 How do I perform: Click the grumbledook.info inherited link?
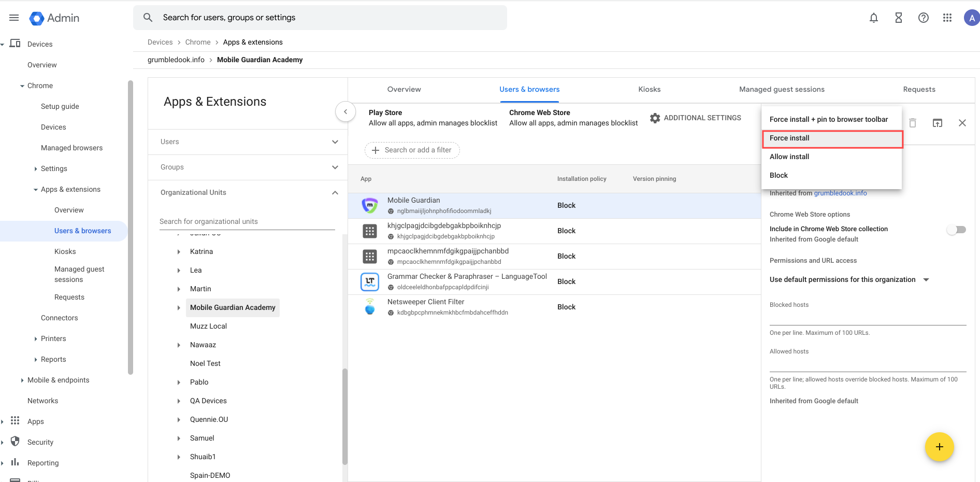tap(840, 193)
